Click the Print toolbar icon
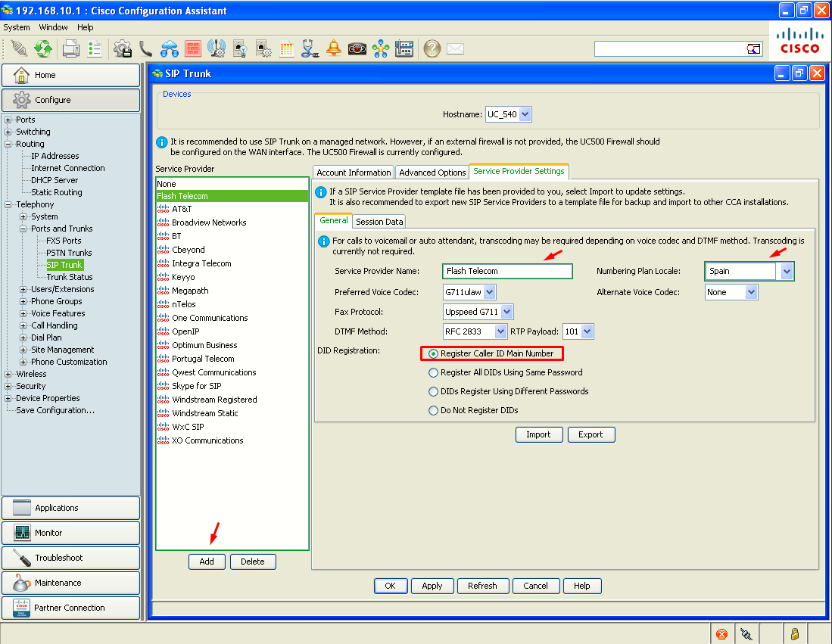832x644 pixels. tap(70, 48)
